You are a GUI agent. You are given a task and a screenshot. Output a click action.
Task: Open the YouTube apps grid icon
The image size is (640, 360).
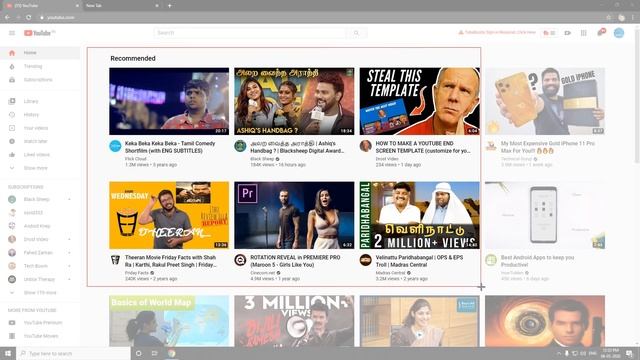click(584, 33)
